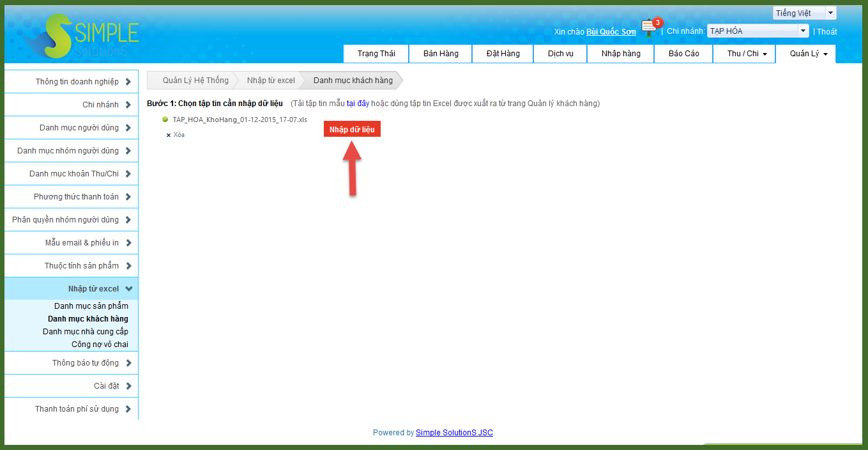Click arrow icon beside Cài đặt
The width and height of the screenshot is (868, 450).
(x=128, y=386)
